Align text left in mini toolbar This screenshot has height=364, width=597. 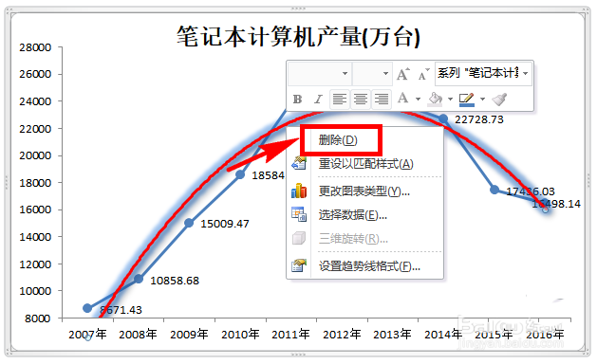click(x=340, y=100)
